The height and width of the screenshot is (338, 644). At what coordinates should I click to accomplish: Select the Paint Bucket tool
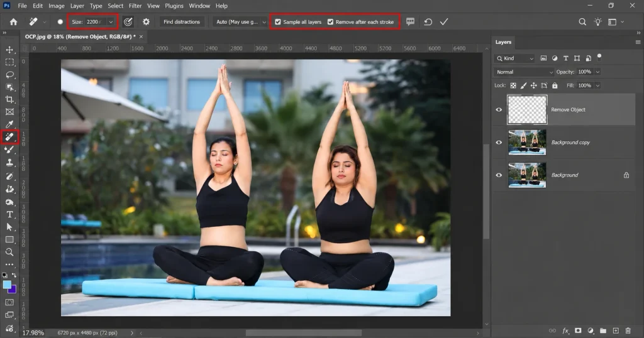click(x=9, y=188)
